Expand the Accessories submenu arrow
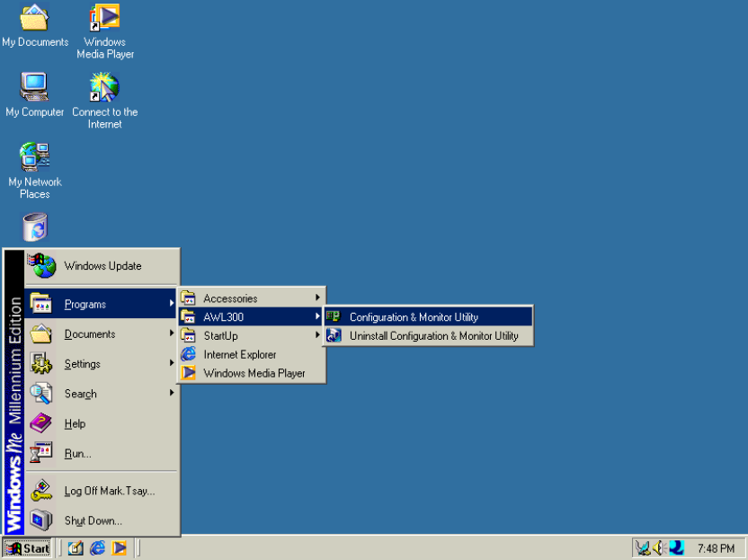Screen dimensions: 748x560 [317, 298]
